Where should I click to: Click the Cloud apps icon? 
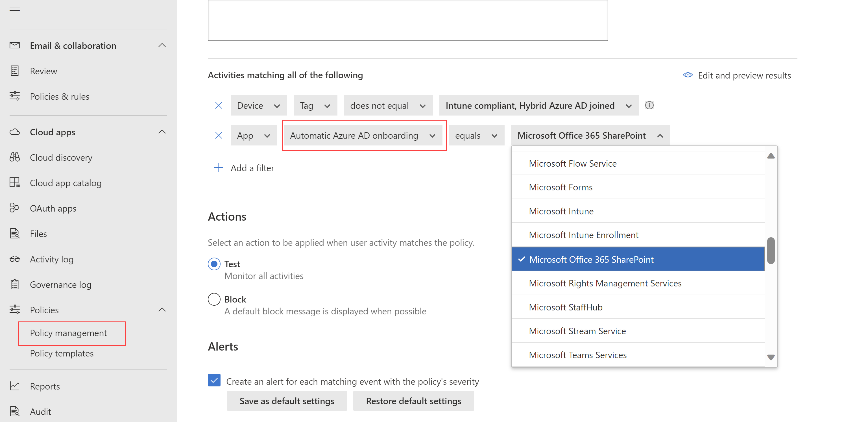coord(15,132)
